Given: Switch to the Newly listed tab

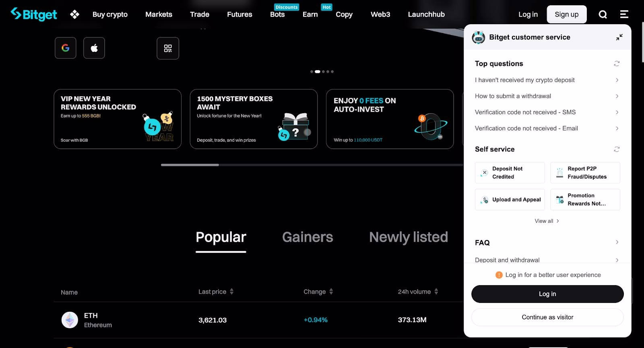Looking at the screenshot, I should (409, 237).
